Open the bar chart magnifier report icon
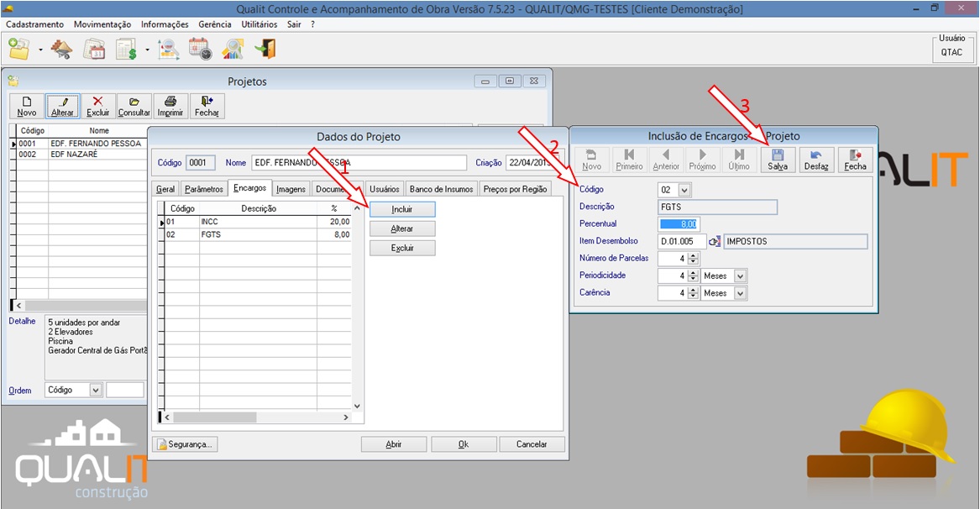 (x=233, y=49)
